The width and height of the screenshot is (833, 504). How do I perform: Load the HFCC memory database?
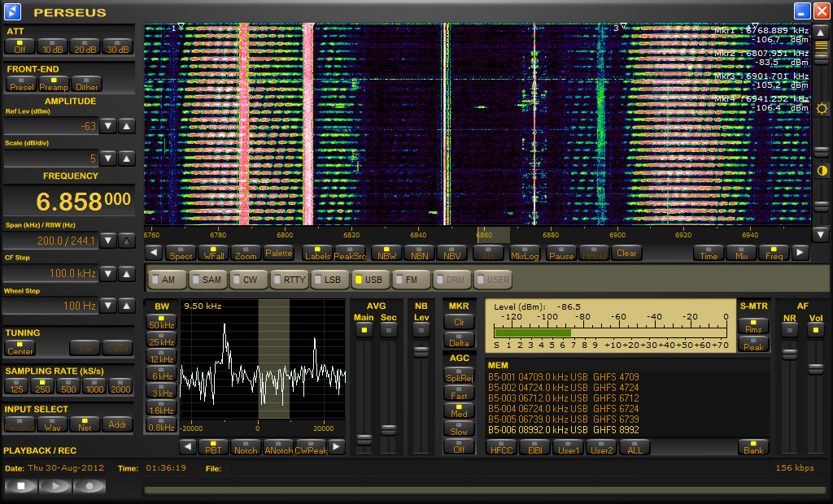tap(501, 447)
